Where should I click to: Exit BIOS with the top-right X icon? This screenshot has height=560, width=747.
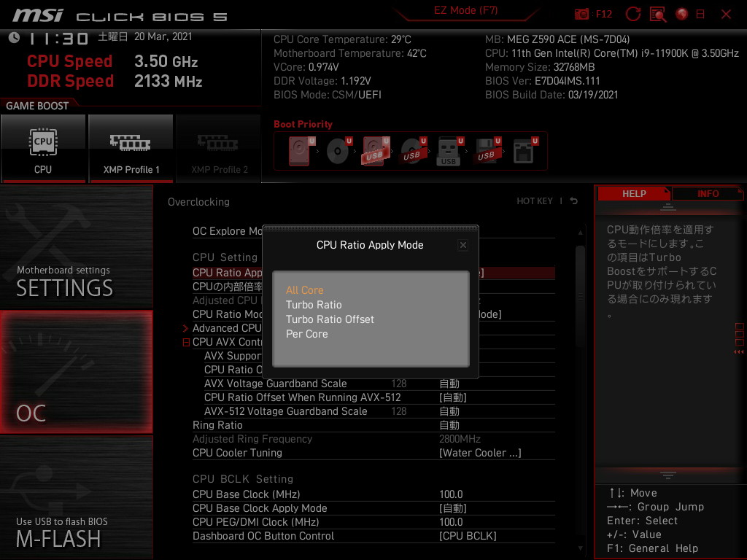point(726,15)
